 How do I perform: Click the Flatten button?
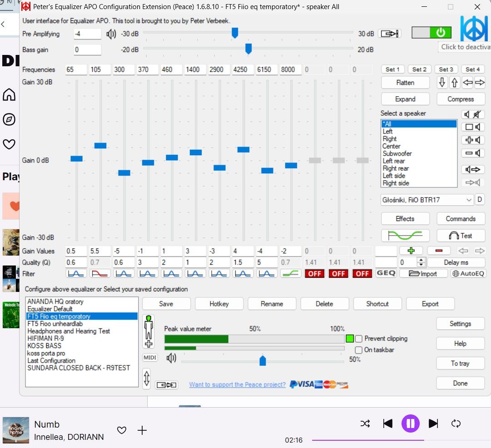click(405, 83)
